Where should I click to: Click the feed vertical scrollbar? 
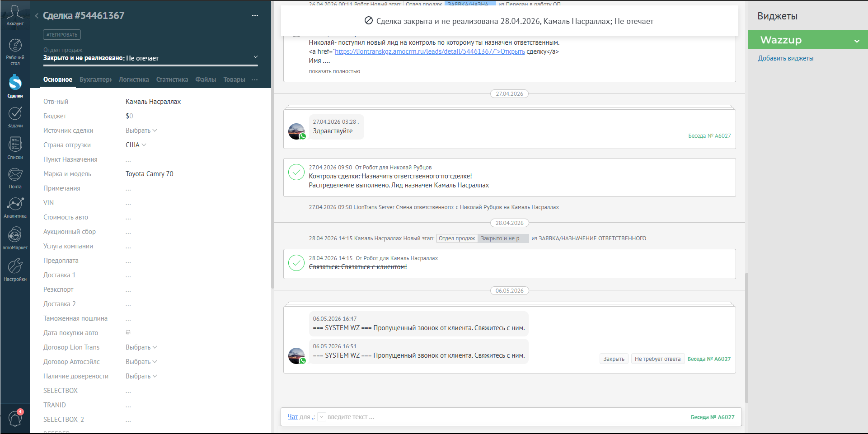click(x=746, y=337)
